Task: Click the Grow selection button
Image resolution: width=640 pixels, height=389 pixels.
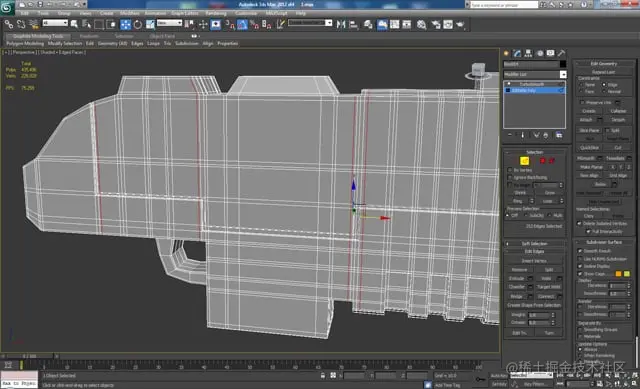Action: click(x=549, y=193)
